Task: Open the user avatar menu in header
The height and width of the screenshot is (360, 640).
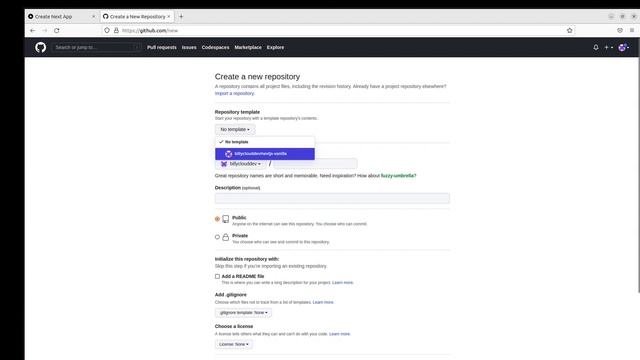Action: click(x=623, y=47)
